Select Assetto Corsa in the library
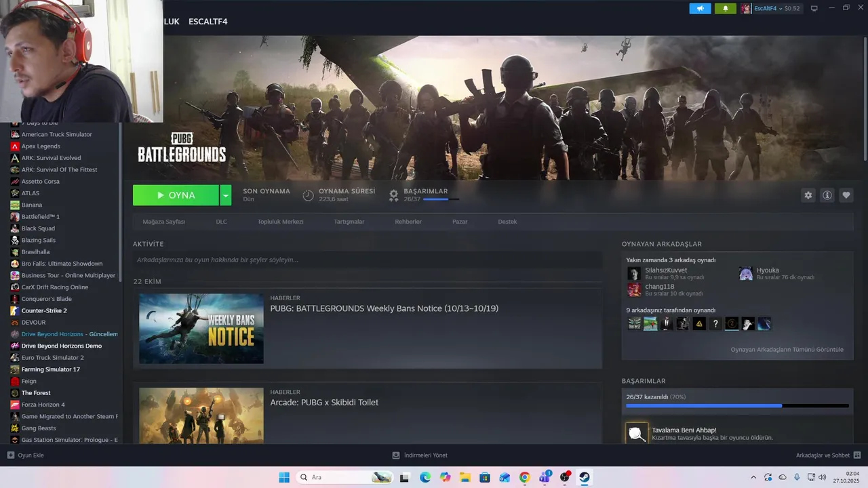Image resolution: width=868 pixels, height=488 pixels. [x=40, y=182]
